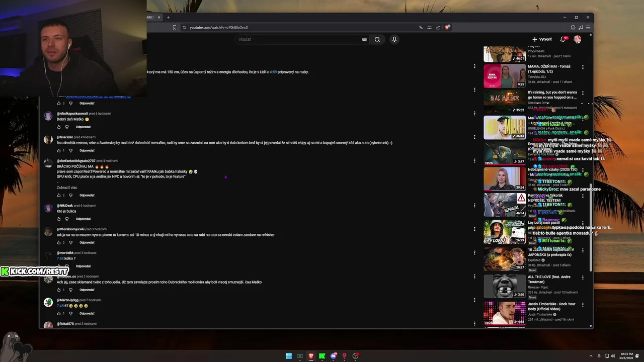This screenshot has height=362, width=644.
Task: Open @Rekat575 channel link
Action: click(65, 324)
